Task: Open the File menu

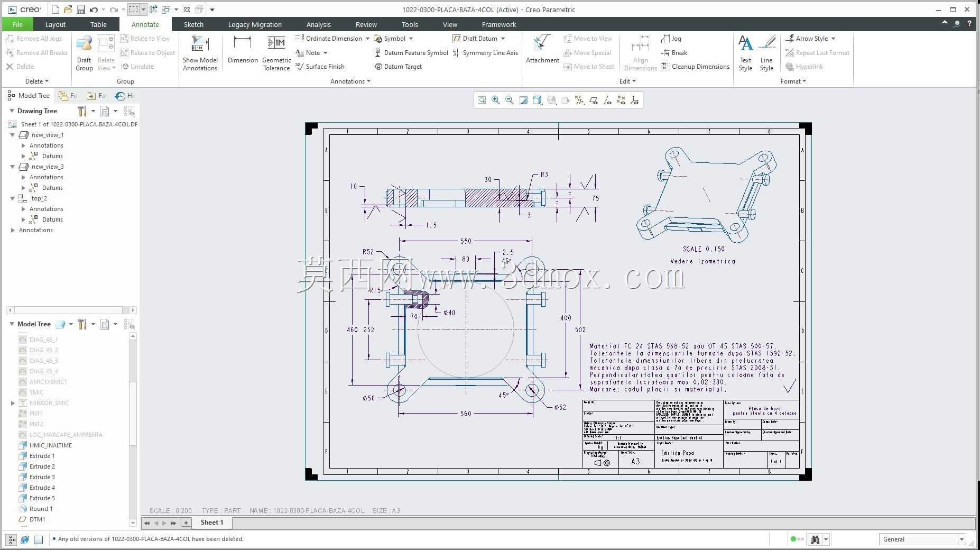Action: [x=17, y=24]
